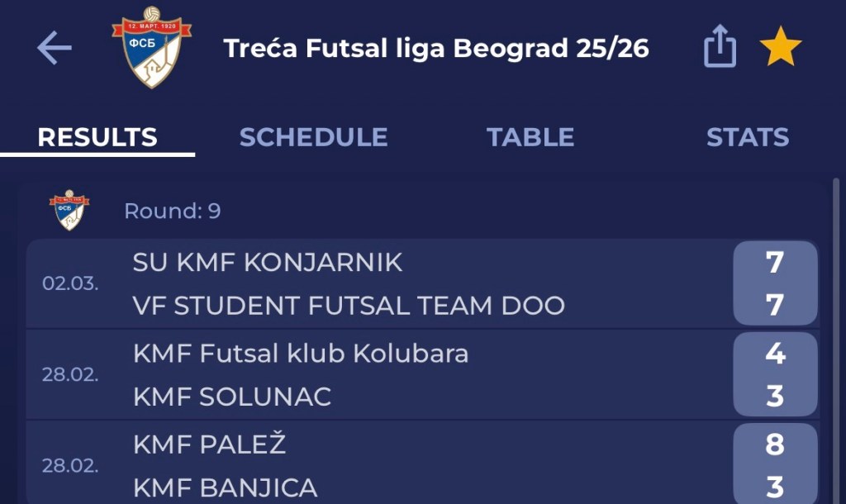This screenshot has width=846, height=504.
Task: Click the 02.03. match date
Action: tap(70, 283)
